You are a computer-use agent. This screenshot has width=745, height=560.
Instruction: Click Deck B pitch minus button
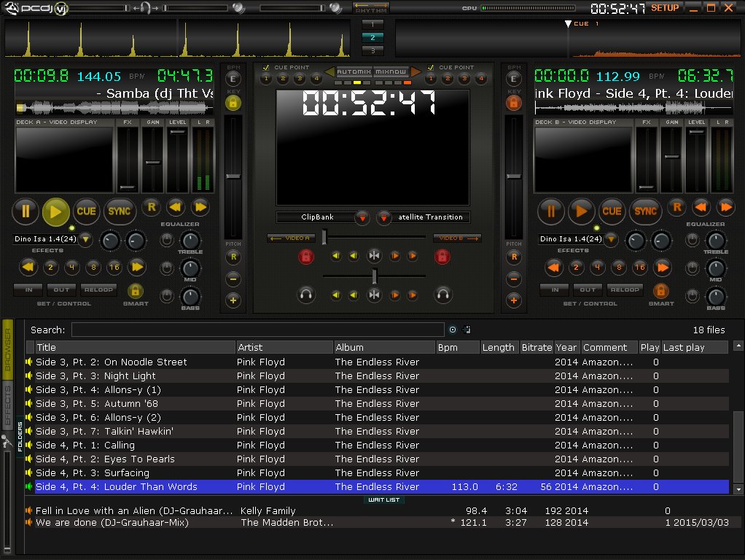pyautogui.click(x=514, y=279)
